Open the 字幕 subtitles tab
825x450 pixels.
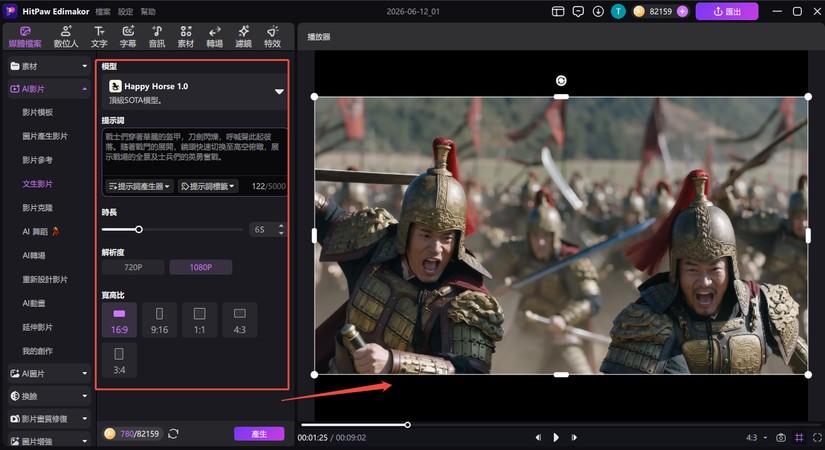(x=128, y=37)
